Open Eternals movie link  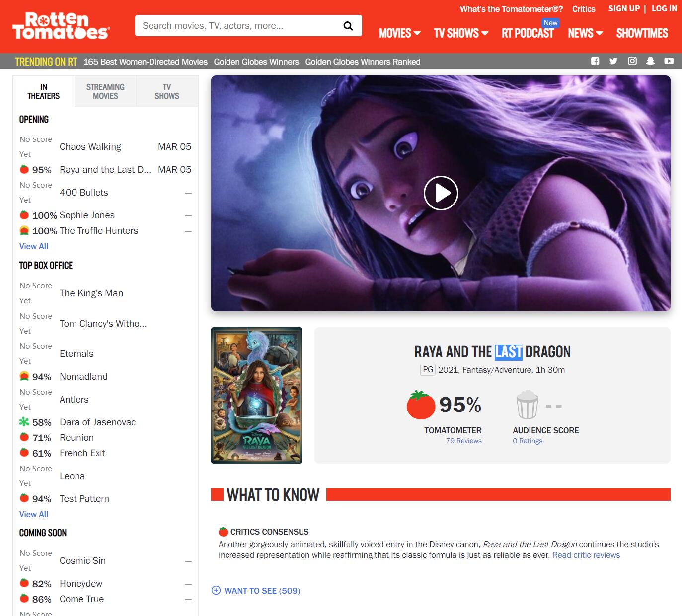(76, 353)
